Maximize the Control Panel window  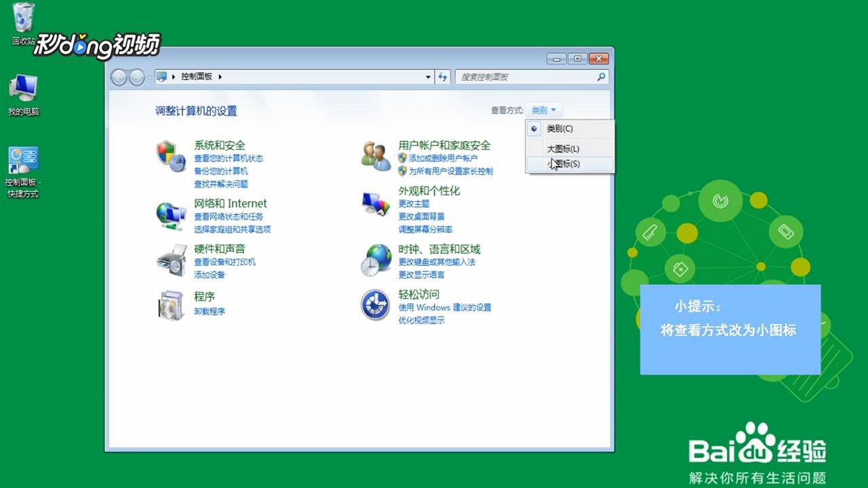point(577,58)
